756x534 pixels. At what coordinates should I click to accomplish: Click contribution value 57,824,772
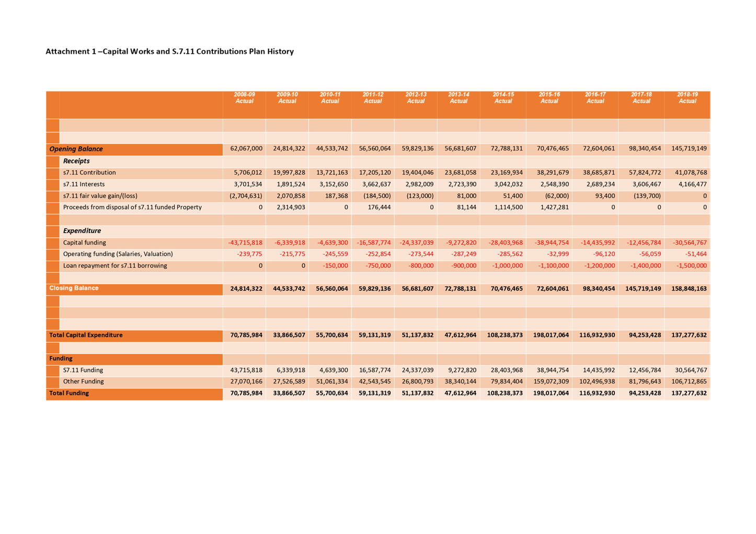645,172
